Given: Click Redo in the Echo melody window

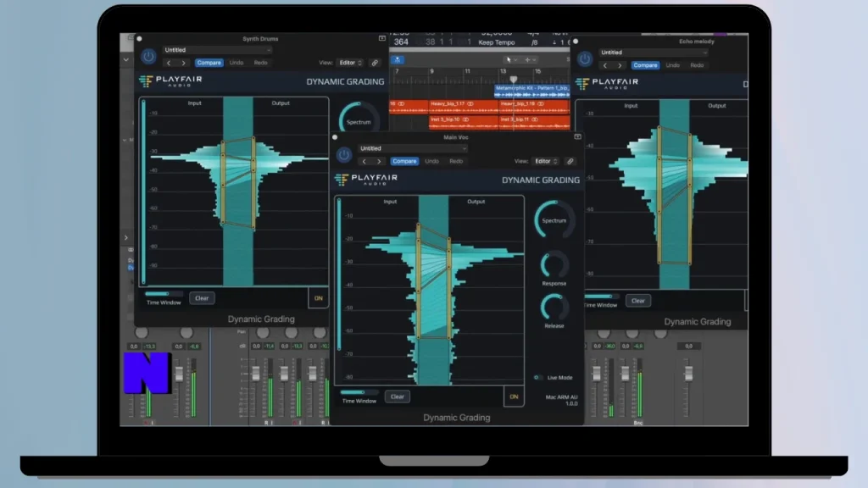Looking at the screenshot, I should [697, 65].
